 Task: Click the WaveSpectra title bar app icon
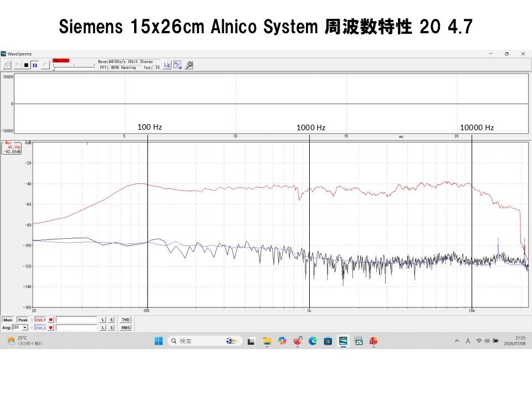click(x=3, y=54)
